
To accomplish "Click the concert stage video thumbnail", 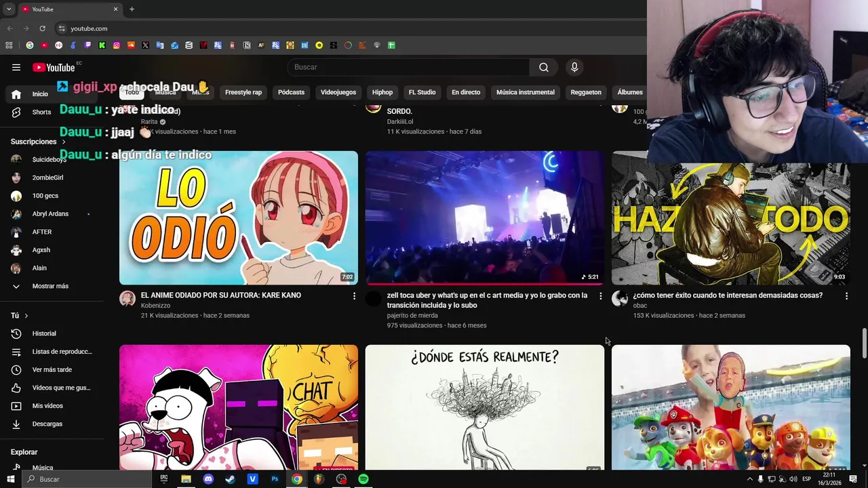I will tap(485, 218).
